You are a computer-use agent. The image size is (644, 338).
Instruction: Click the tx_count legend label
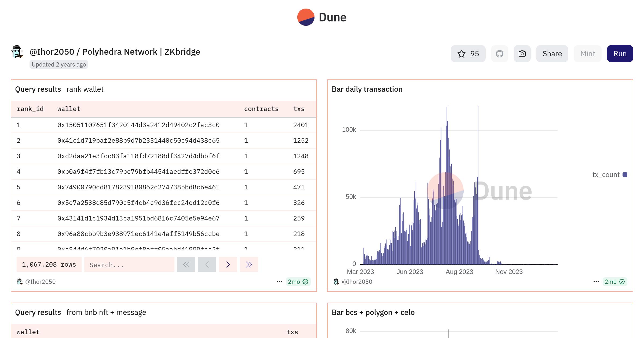pos(606,175)
